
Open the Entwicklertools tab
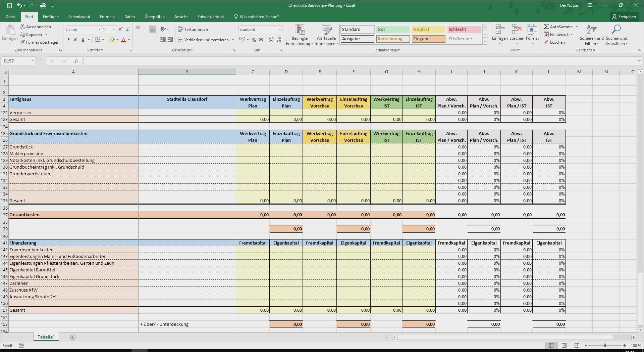211,16
